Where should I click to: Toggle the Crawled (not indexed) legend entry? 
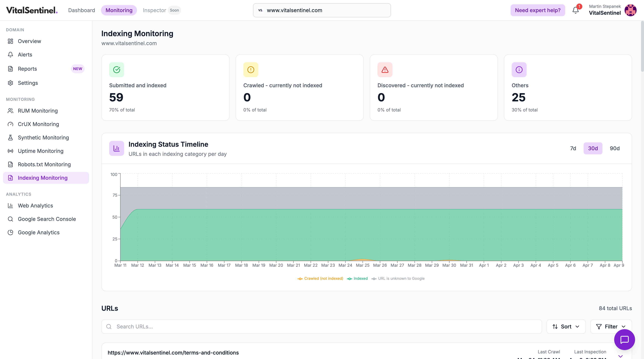point(320,278)
